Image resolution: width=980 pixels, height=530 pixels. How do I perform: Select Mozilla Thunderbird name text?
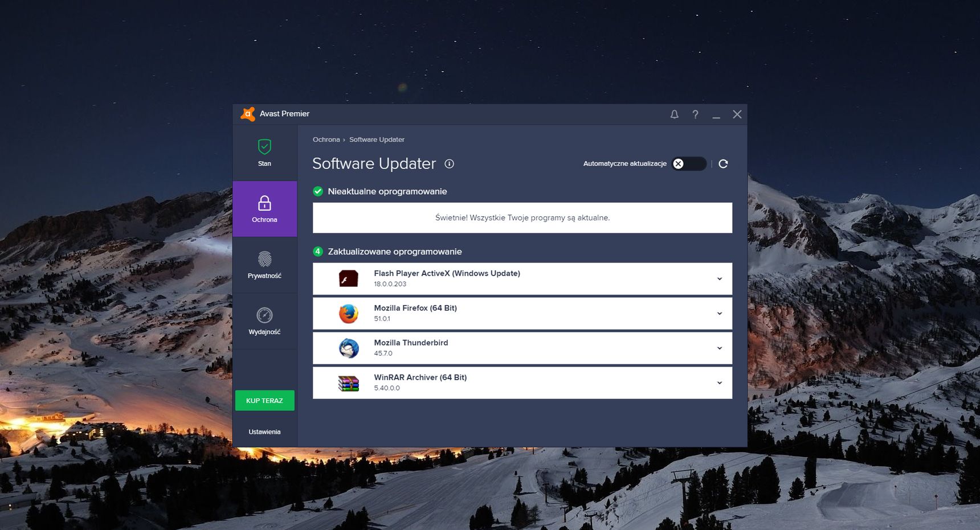click(x=411, y=343)
